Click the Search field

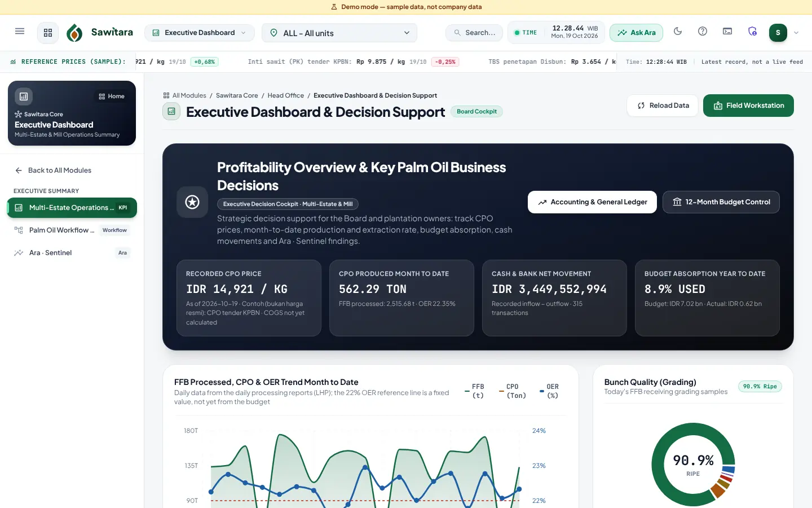coord(474,33)
